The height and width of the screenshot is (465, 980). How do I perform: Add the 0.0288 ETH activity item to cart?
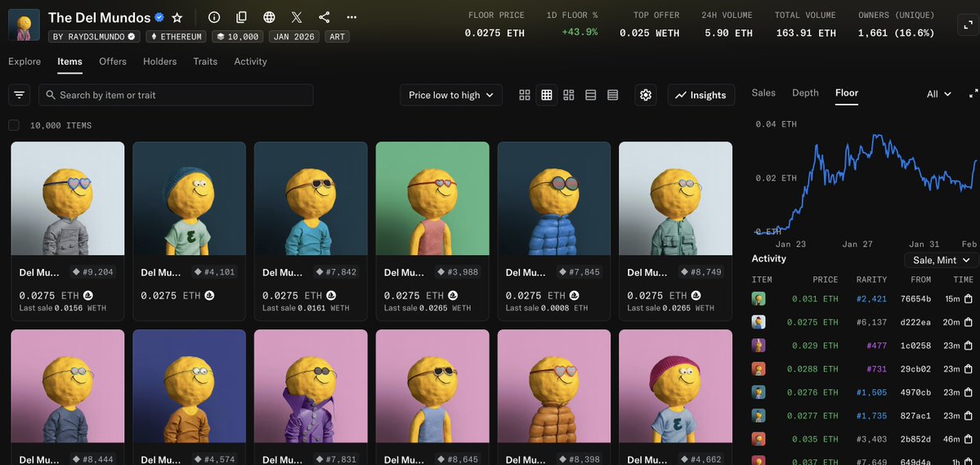[x=968, y=369]
